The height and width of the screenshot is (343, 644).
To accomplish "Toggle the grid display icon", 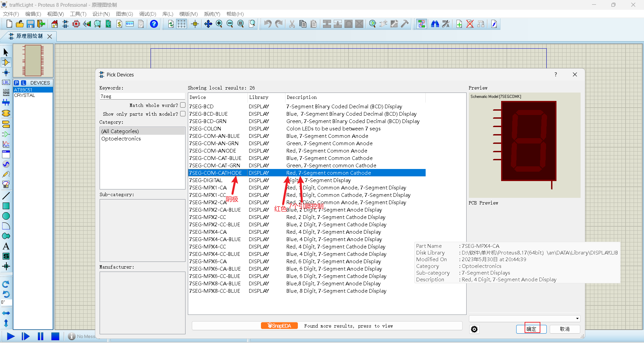I will coord(181,24).
